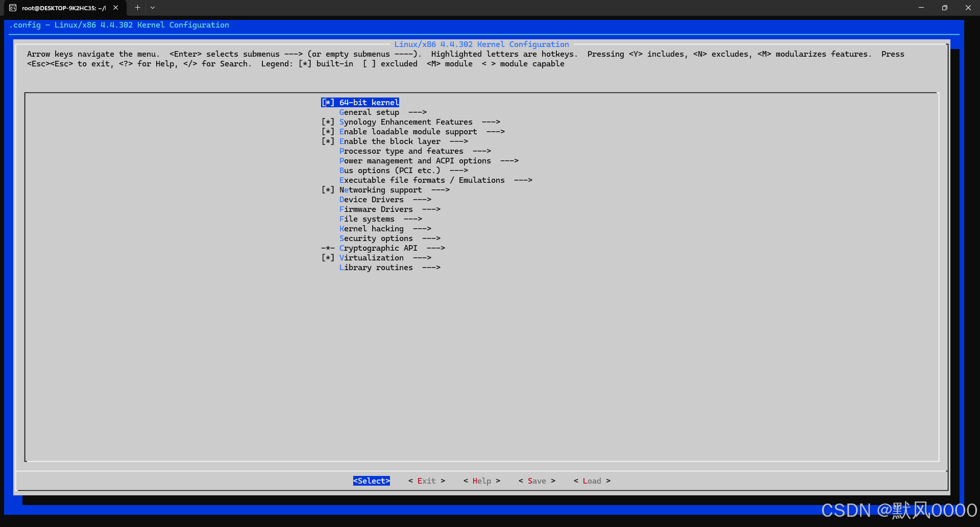
Task: Expand arrow next to General setup
Action: (418, 112)
